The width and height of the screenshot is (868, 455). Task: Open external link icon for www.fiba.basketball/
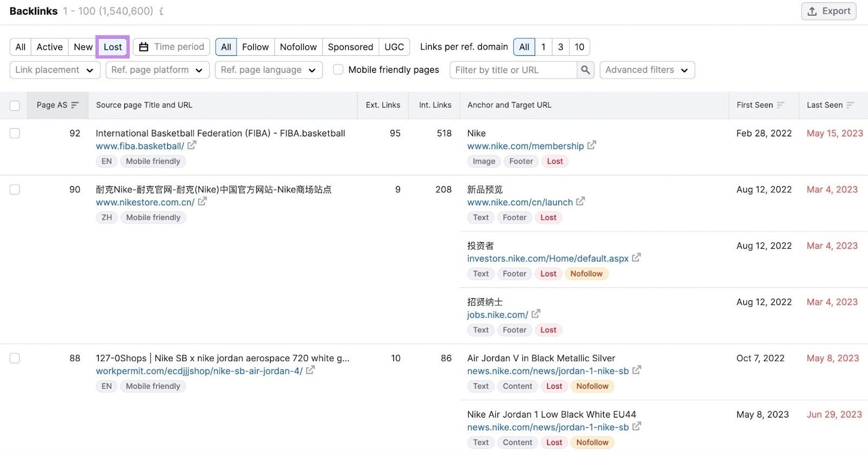192,146
